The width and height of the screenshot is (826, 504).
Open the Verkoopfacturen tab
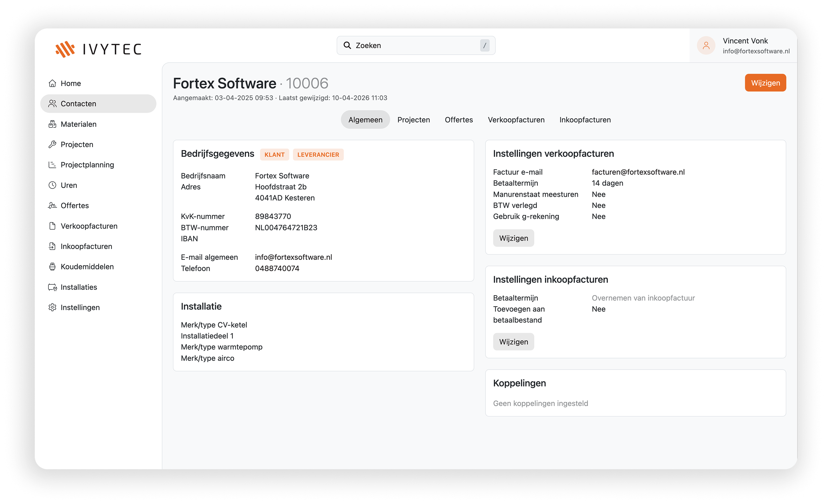coord(516,119)
